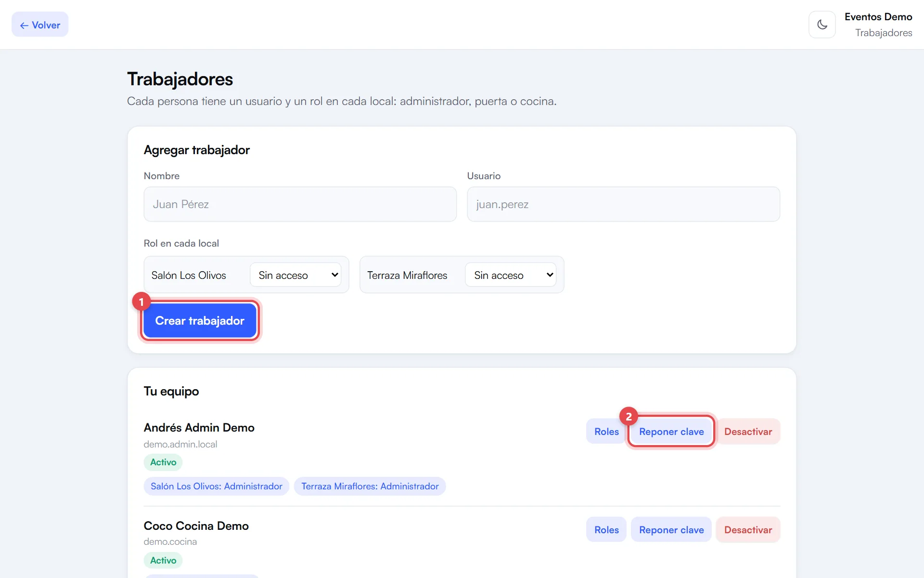This screenshot has height=578, width=924.
Task: Click the username demo.admin.local
Action: coord(180,444)
